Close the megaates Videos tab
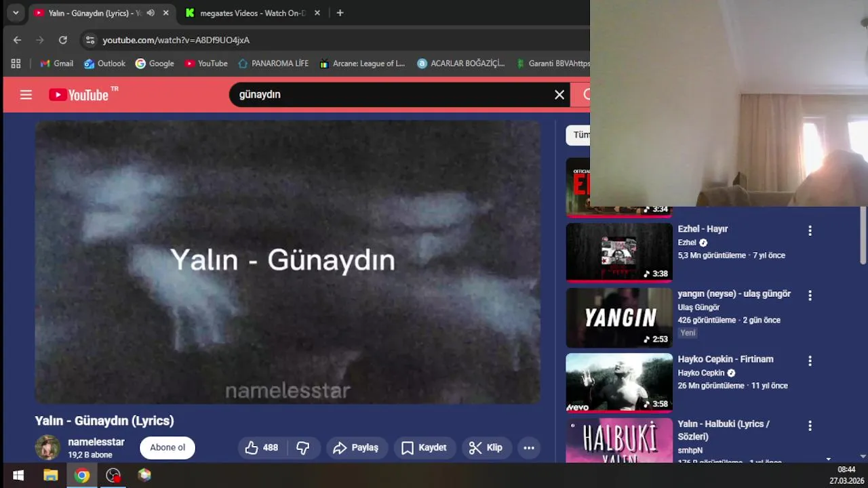Image resolution: width=868 pixels, height=488 pixels. pyautogui.click(x=317, y=13)
